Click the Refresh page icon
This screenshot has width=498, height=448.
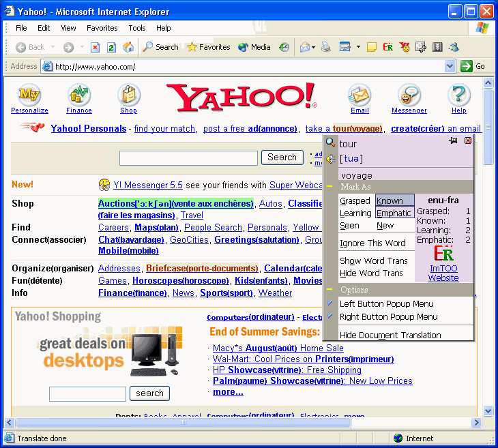tap(111, 47)
